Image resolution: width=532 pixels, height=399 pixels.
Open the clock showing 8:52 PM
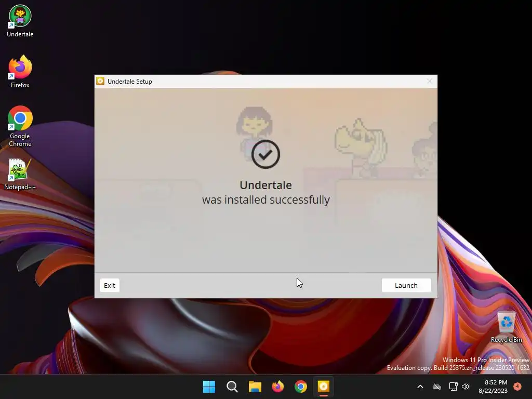point(493,387)
